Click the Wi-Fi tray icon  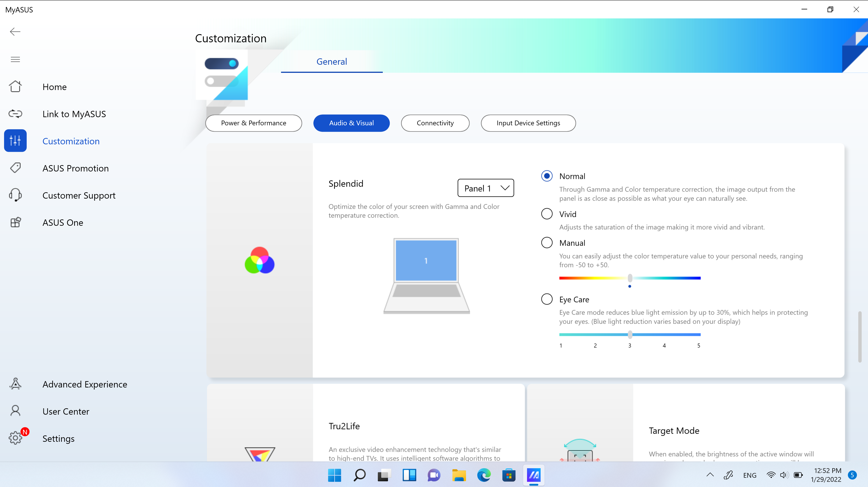point(771,475)
